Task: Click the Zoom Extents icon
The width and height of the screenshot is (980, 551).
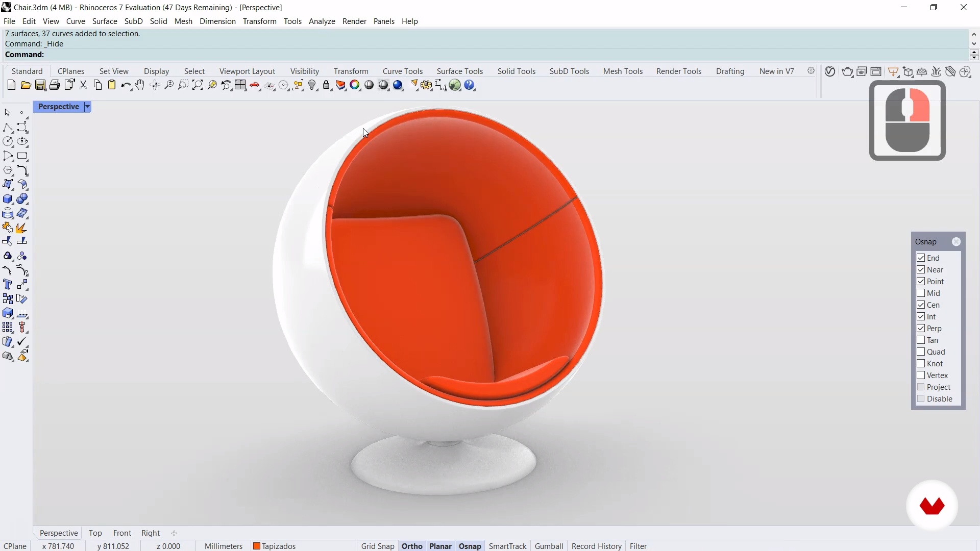Action: 198,85
